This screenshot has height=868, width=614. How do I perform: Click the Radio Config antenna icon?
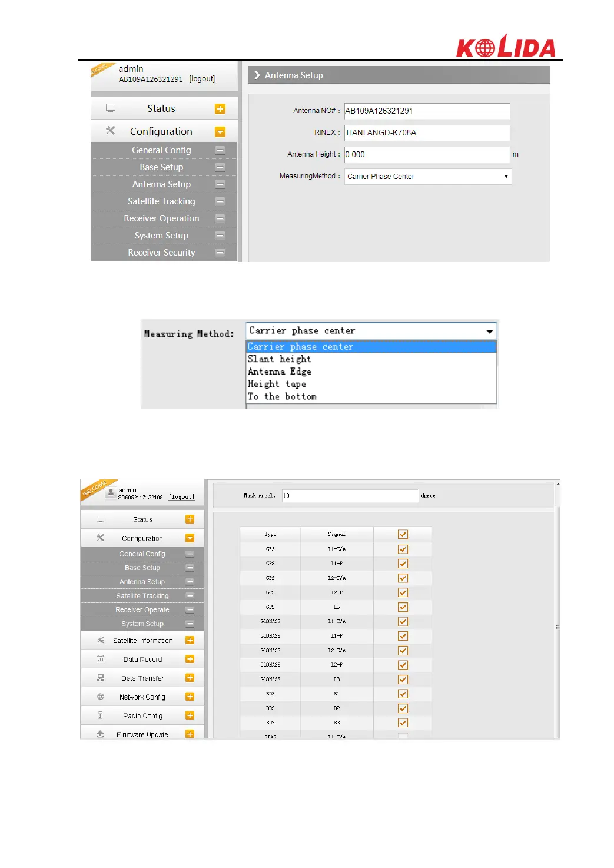point(101,715)
